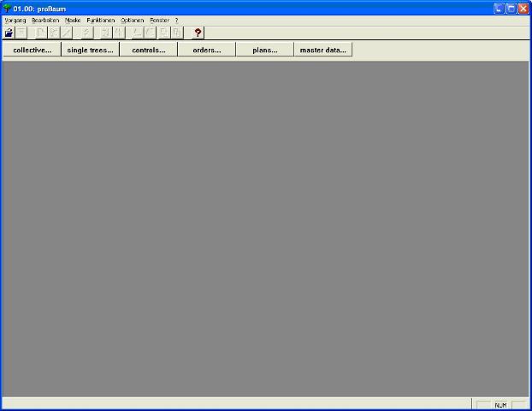
Task: Minimize the proBaum window
Action: click(x=499, y=8)
